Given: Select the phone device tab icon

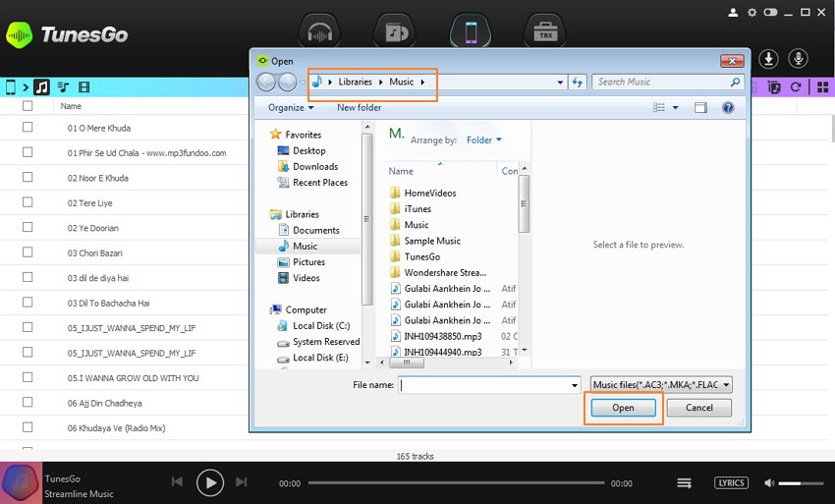Looking at the screenshot, I should pyautogui.click(x=471, y=32).
